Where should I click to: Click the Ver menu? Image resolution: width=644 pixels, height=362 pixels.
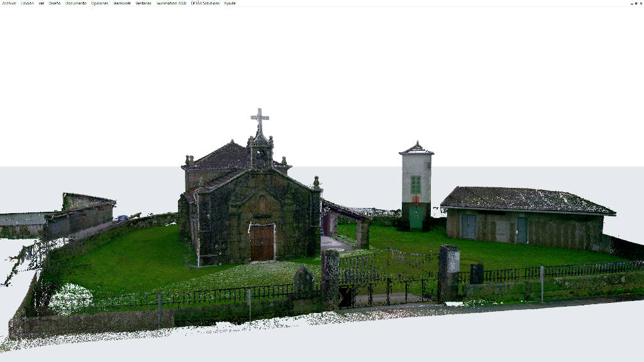click(42, 3)
